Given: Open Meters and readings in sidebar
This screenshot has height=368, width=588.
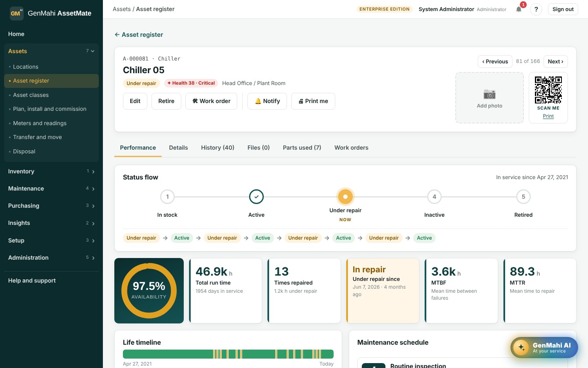Looking at the screenshot, I should pos(51,123).
